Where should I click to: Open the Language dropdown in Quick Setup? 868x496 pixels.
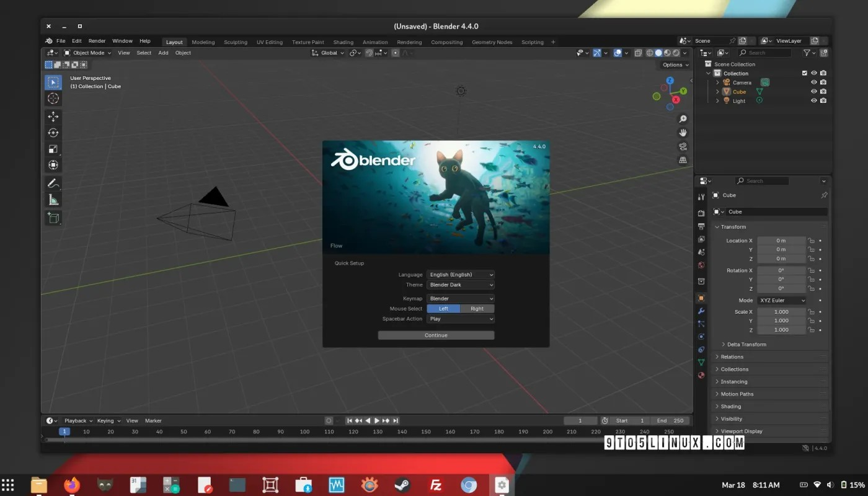click(x=460, y=274)
